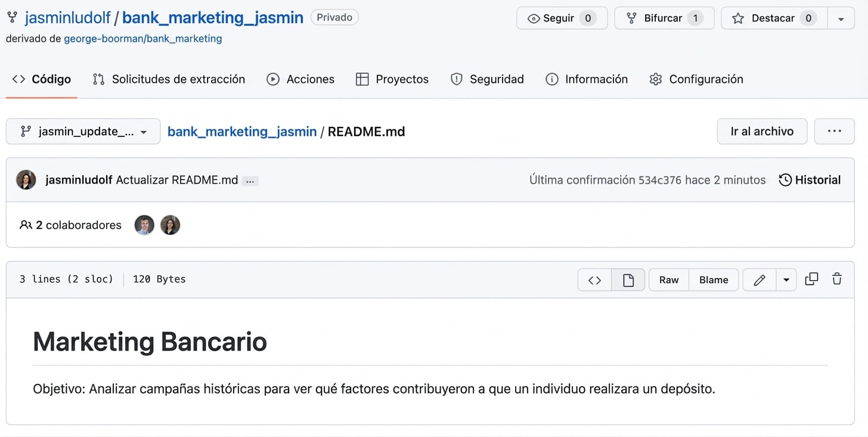Click bank_marketing_jasmin in the file breadcrumb

[242, 132]
